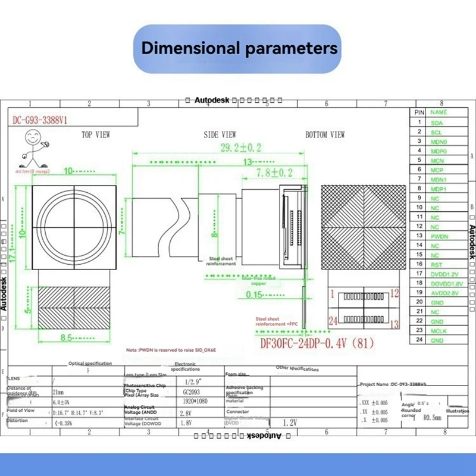
Task: Select the DF30FC-24DP-0.4V (81) connector label
Action: tap(317, 343)
